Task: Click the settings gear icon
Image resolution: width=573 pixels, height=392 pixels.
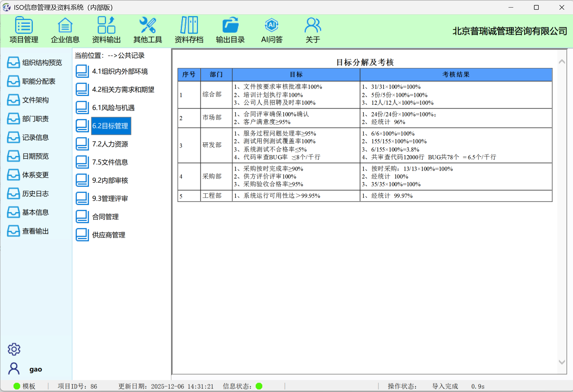Action: [x=14, y=349]
